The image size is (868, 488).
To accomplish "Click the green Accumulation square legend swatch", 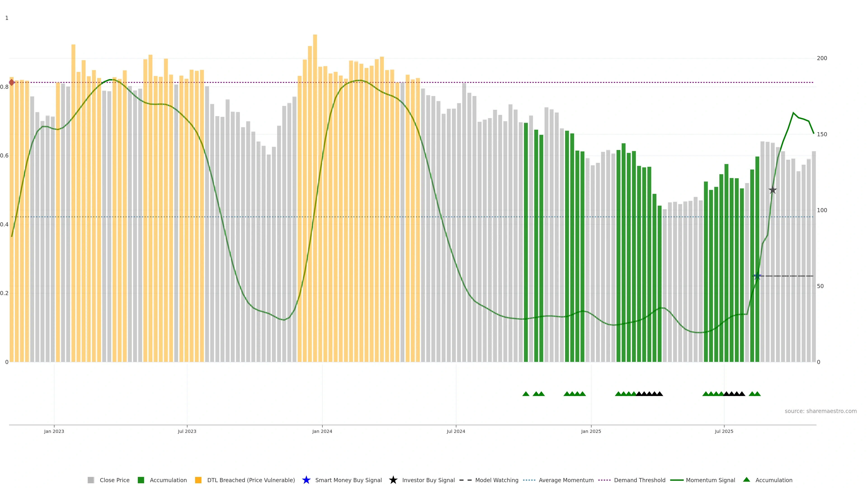I will (x=141, y=480).
